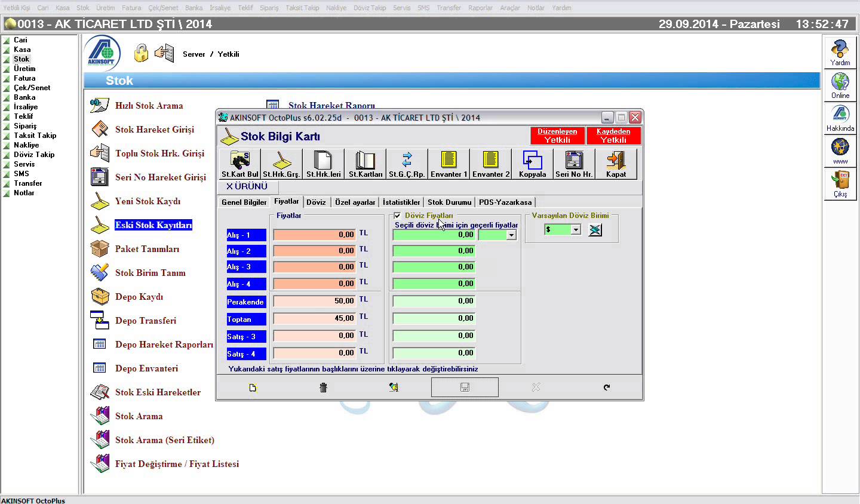Open the Fatura menu in menu bar
Image resolution: width=860 pixels, height=504 pixels.
tap(131, 8)
